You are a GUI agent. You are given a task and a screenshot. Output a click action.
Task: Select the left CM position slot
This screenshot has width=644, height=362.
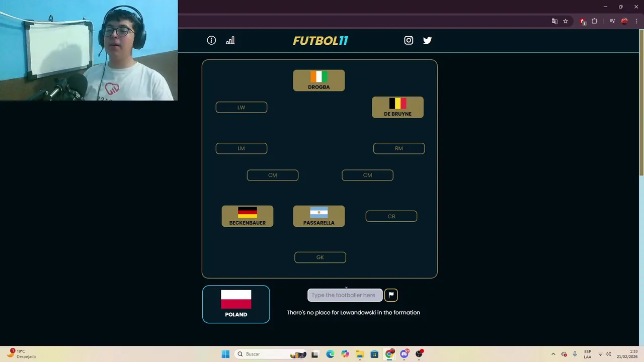(x=273, y=175)
